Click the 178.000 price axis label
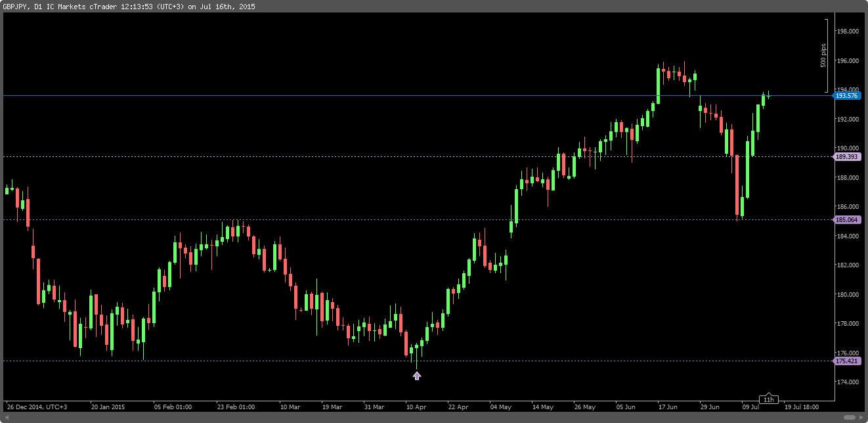 click(847, 323)
